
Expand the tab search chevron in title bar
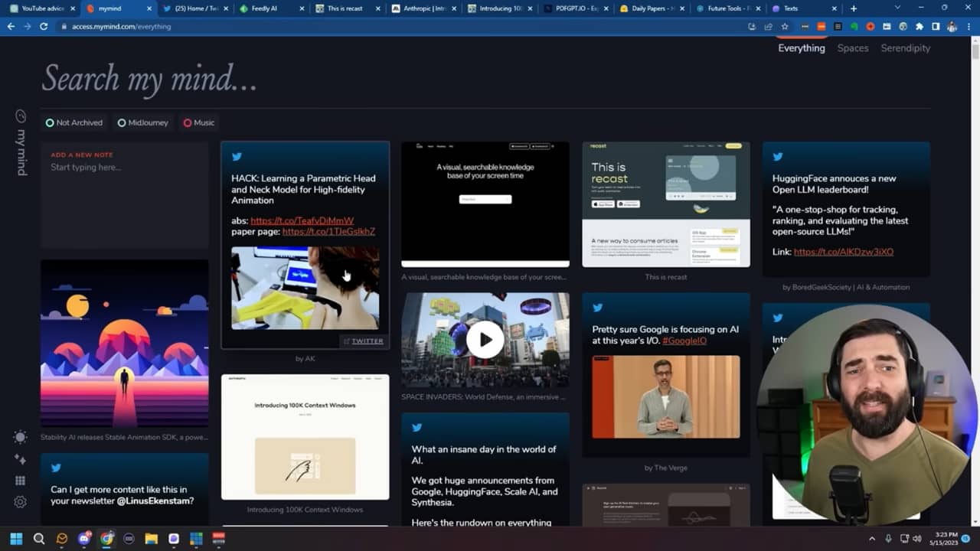(899, 8)
